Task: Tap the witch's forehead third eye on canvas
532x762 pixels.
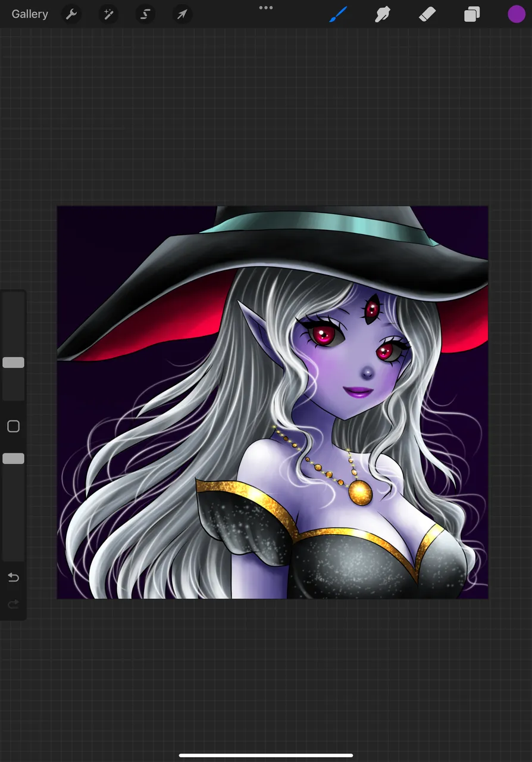Action: pyautogui.click(x=373, y=310)
